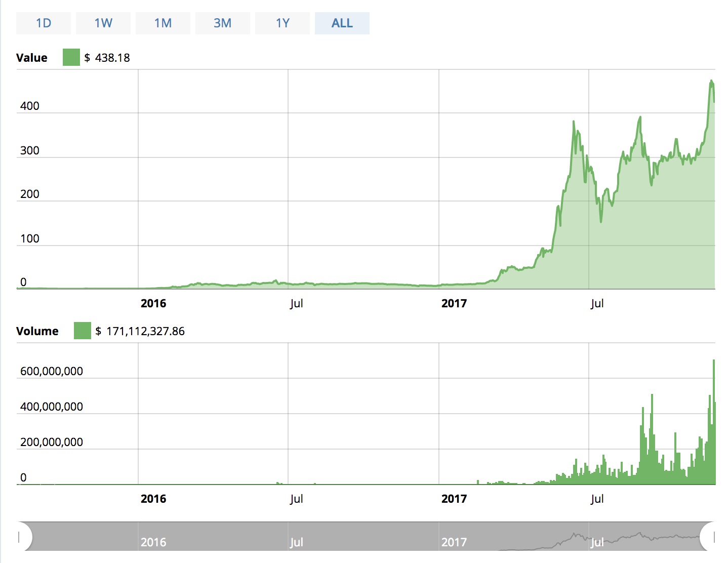Click the tallest volume bar at the right end

(x=714, y=422)
